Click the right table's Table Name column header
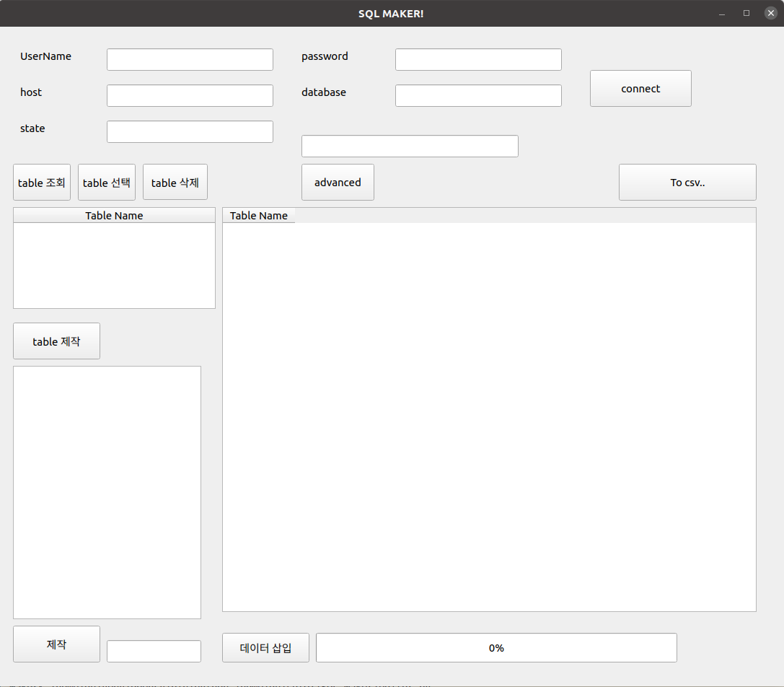This screenshot has width=784, height=687. tap(258, 216)
